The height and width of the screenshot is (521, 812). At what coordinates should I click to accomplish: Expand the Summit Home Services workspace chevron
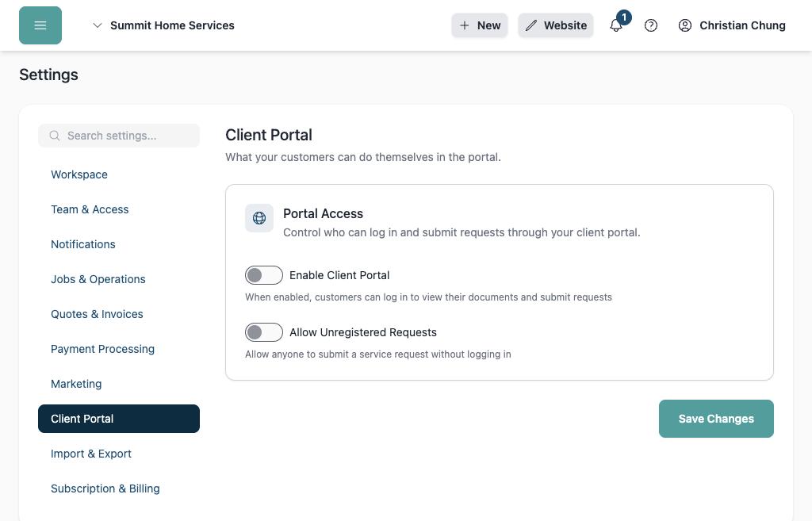coord(97,25)
